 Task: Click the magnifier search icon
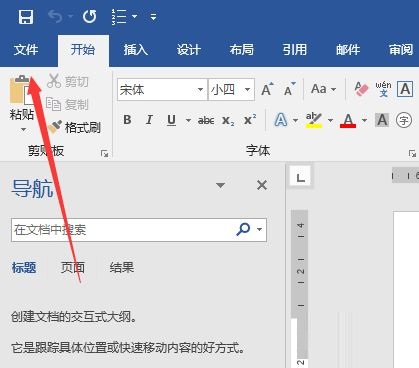pos(243,229)
